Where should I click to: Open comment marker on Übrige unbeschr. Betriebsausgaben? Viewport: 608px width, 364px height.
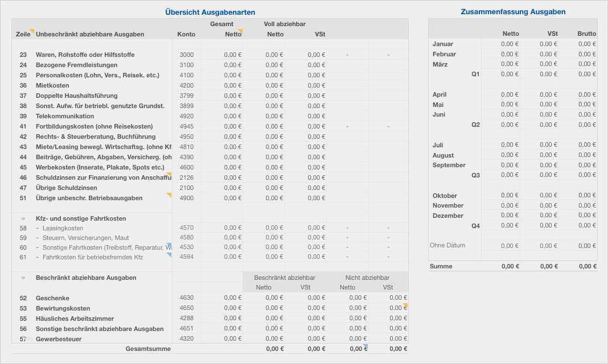[169, 195]
